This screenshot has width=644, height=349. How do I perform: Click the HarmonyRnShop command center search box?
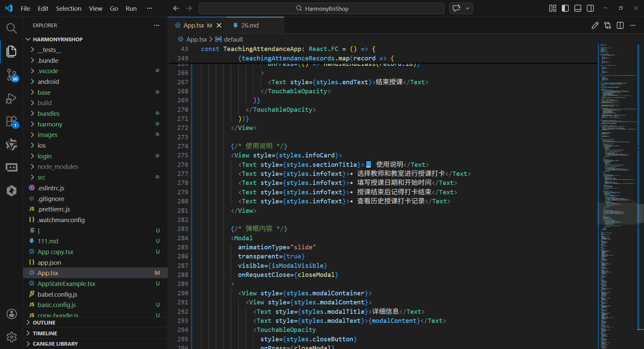pyautogui.click(x=321, y=8)
